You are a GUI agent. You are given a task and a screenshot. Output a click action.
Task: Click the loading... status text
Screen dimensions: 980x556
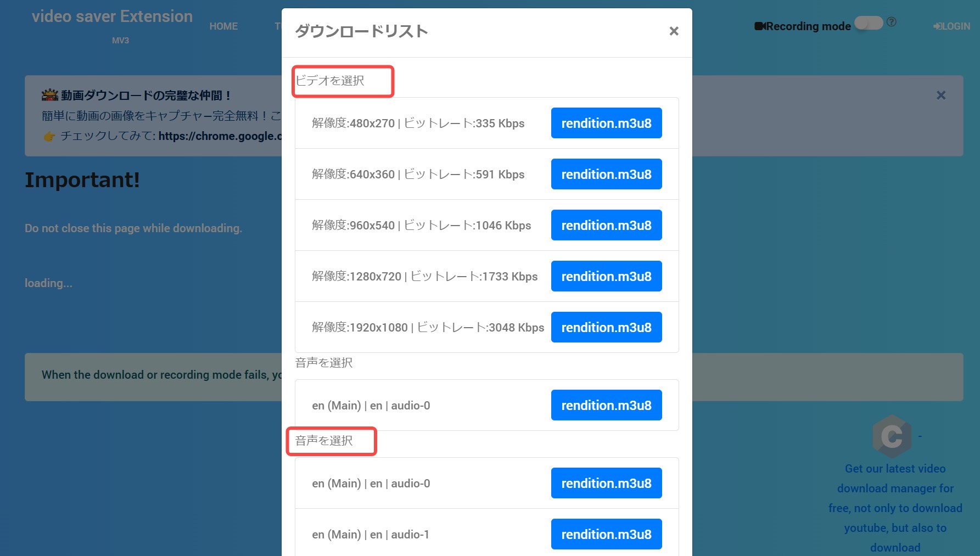pos(48,283)
